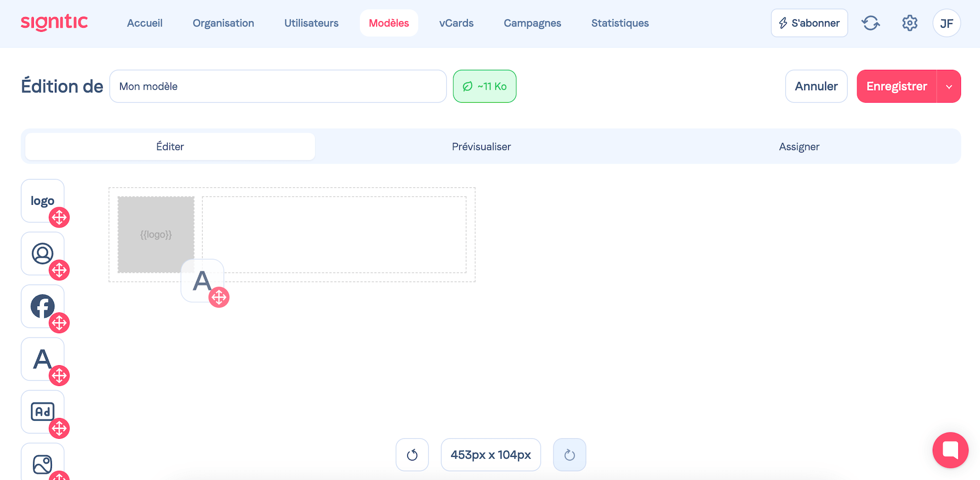
Task: Expand the Enregistrer dropdown arrow
Action: (949, 87)
